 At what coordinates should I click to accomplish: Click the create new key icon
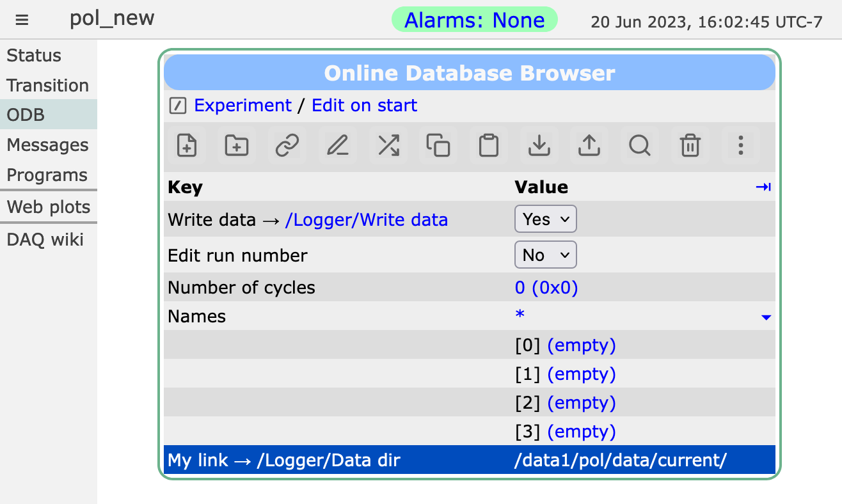tap(187, 146)
